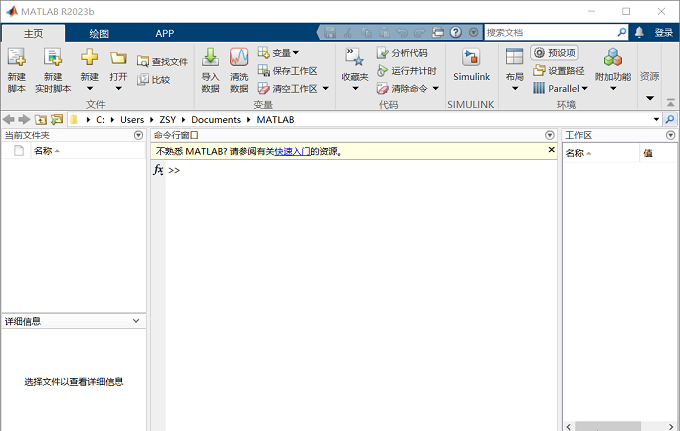The width and height of the screenshot is (680, 431).
Task: Click 保存工作区 (Save Workspace)
Action: 287,71
